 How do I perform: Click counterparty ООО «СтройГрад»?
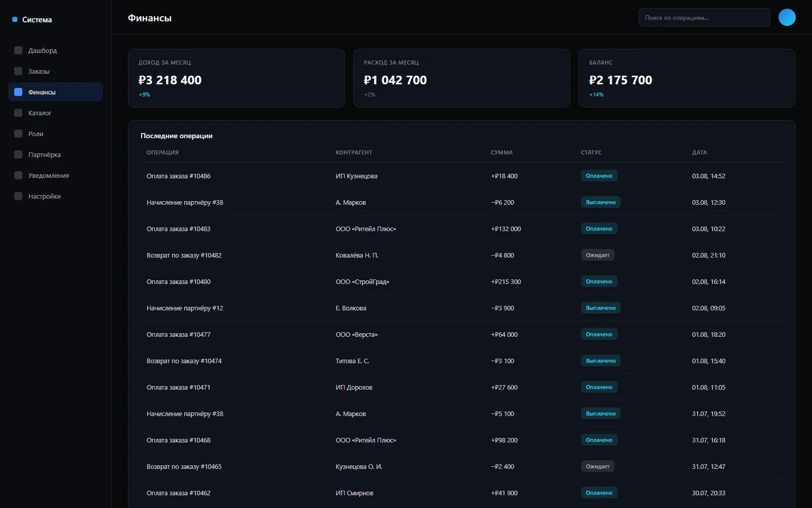coord(362,281)
